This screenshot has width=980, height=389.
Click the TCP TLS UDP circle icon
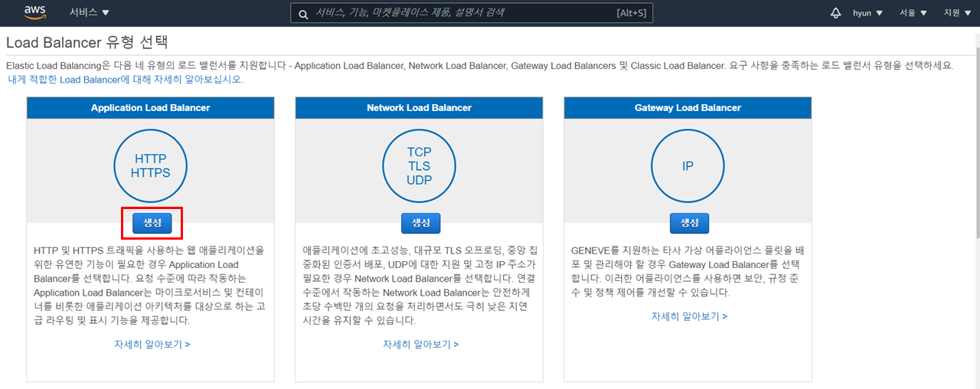[419, 166]
